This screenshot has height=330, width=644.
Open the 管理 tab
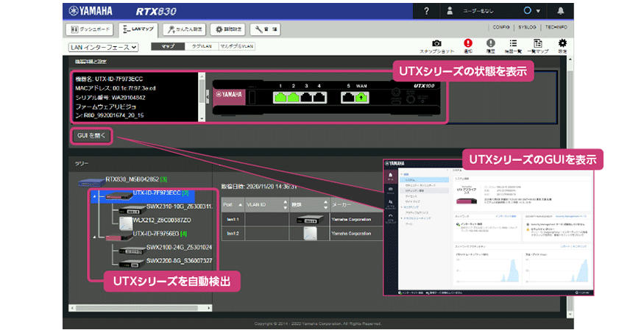pos(265,29)
